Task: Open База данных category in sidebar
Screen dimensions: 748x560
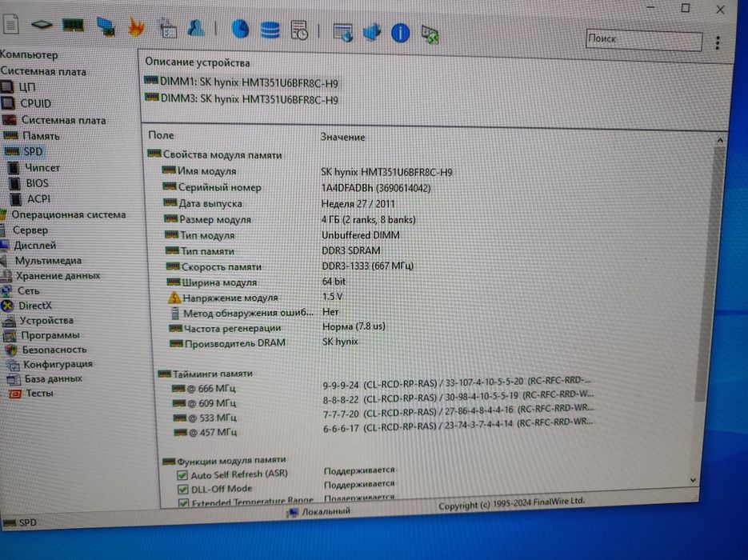Action: click(44, 378)
